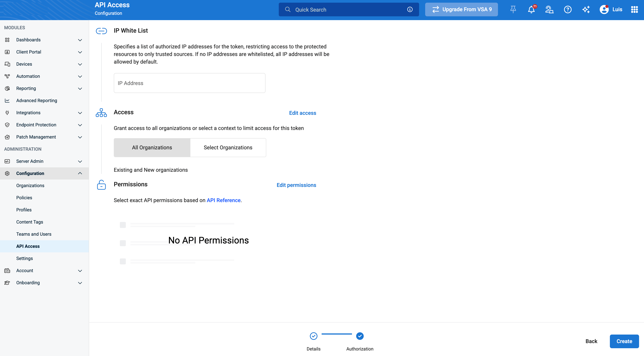Click the IP White List link icon
The width and height of the screenshot is (644, 356).
pyautogui.click(x=101, y=31)
